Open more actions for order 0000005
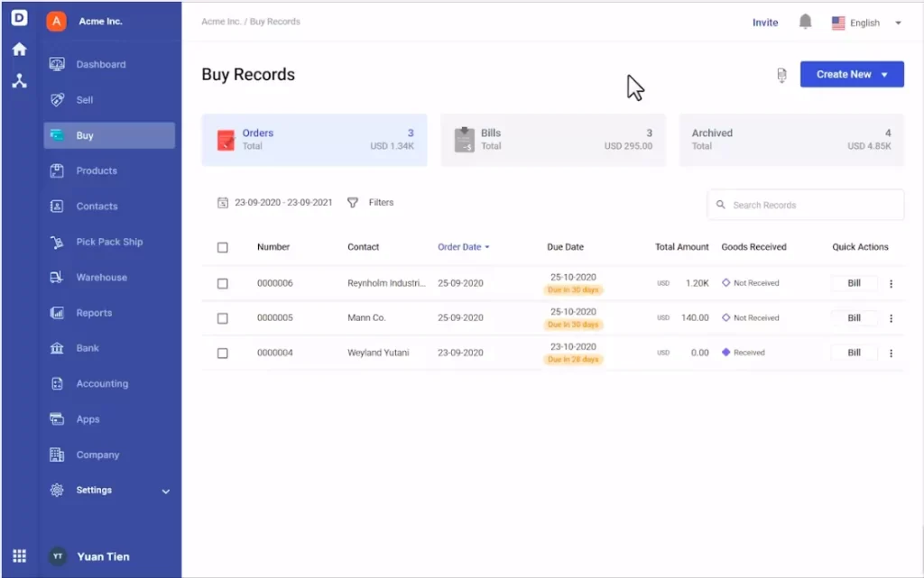Screen dimensions: 924x578 891,318
